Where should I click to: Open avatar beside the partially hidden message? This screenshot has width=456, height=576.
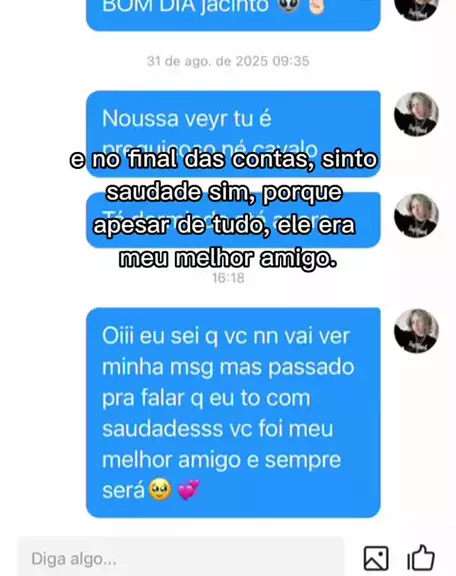pos(416,216)
